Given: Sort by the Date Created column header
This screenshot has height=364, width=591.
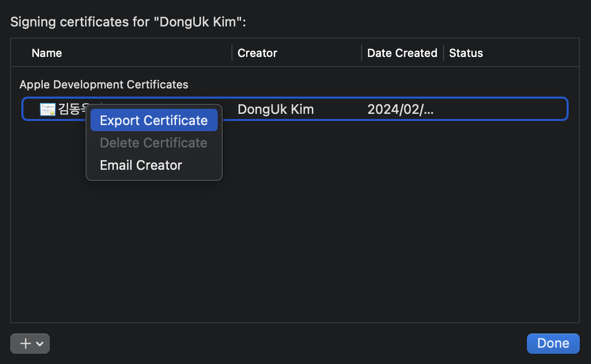Looking at the screenshot, I should [402, 53].
